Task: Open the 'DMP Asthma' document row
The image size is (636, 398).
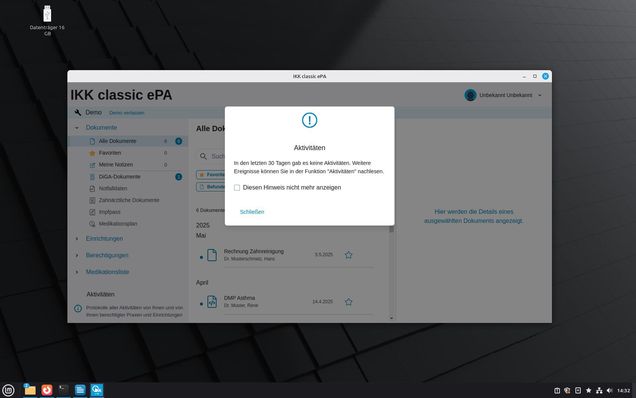Action: [x=285, y=302]
